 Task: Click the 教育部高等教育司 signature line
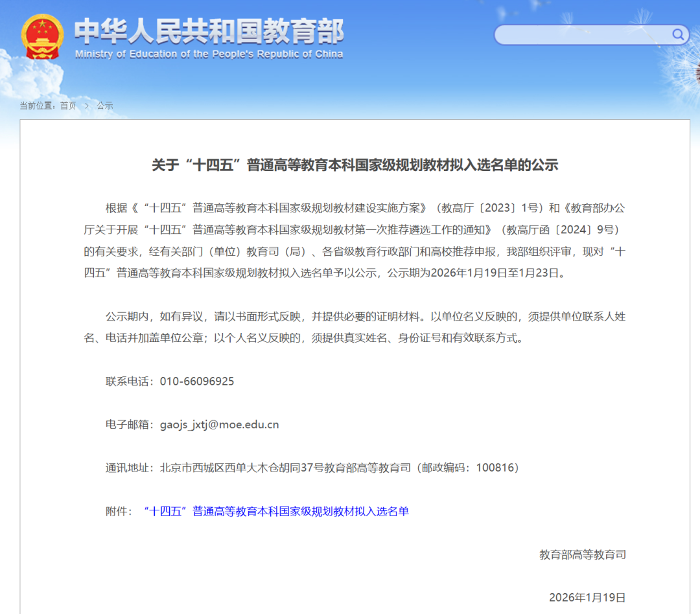582,554
